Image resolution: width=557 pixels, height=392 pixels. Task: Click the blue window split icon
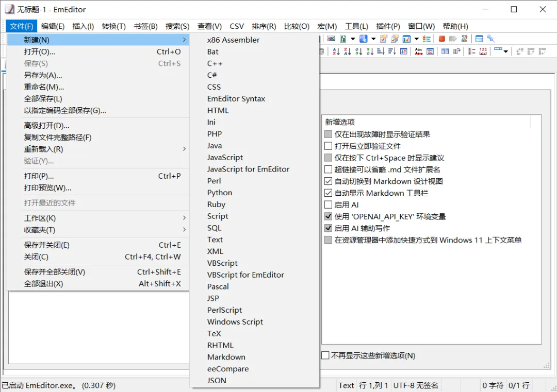[x=479, y=39]
